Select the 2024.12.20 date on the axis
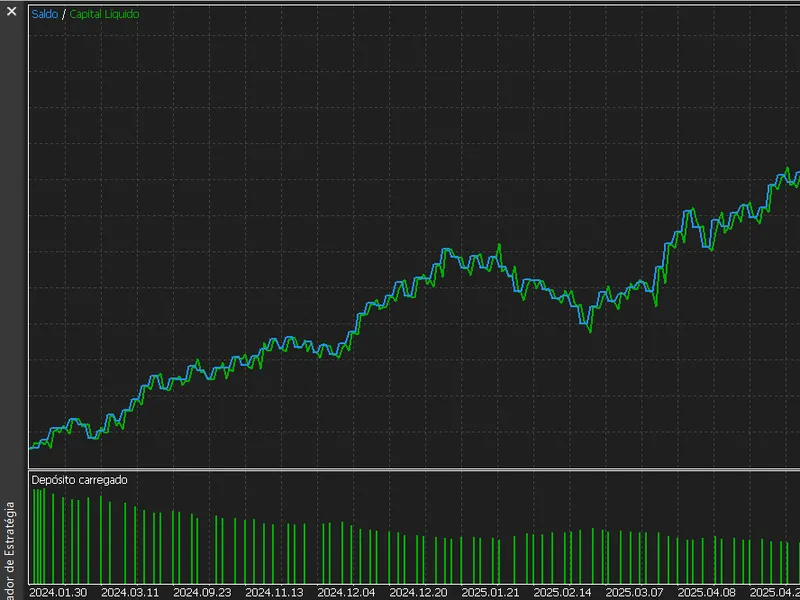Screen dimensions: 800x600 pyautogui.click(x=418, y=593)
